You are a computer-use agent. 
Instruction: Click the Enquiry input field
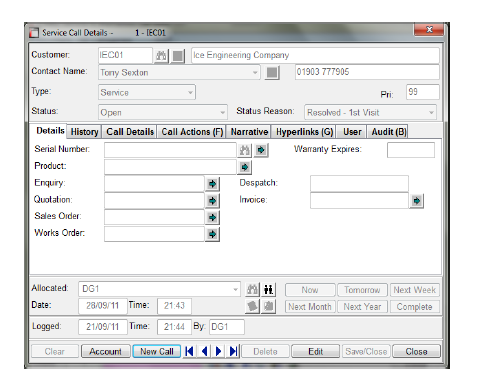154,184
